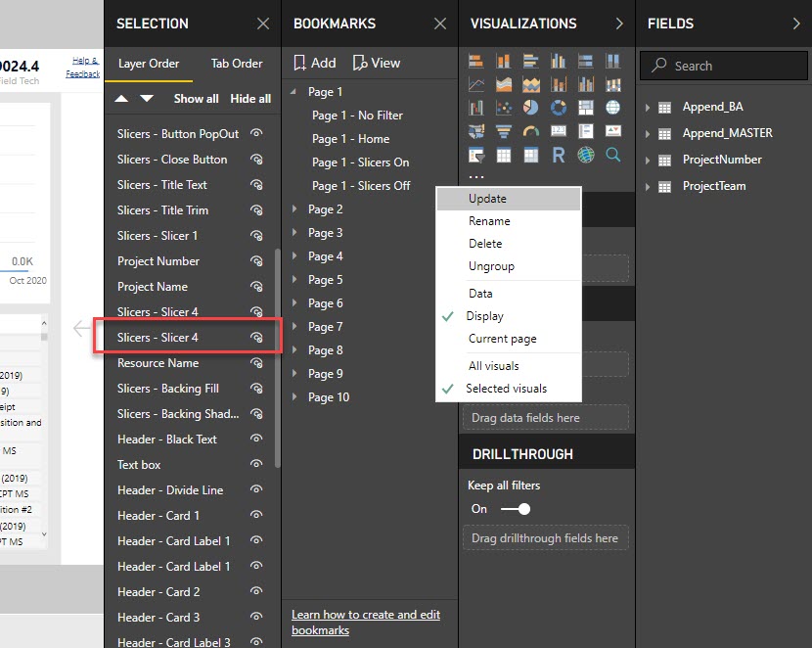Expand the ProjectNumber table fields
Viewport: 812px width, 648px height.
coord(648,161)
